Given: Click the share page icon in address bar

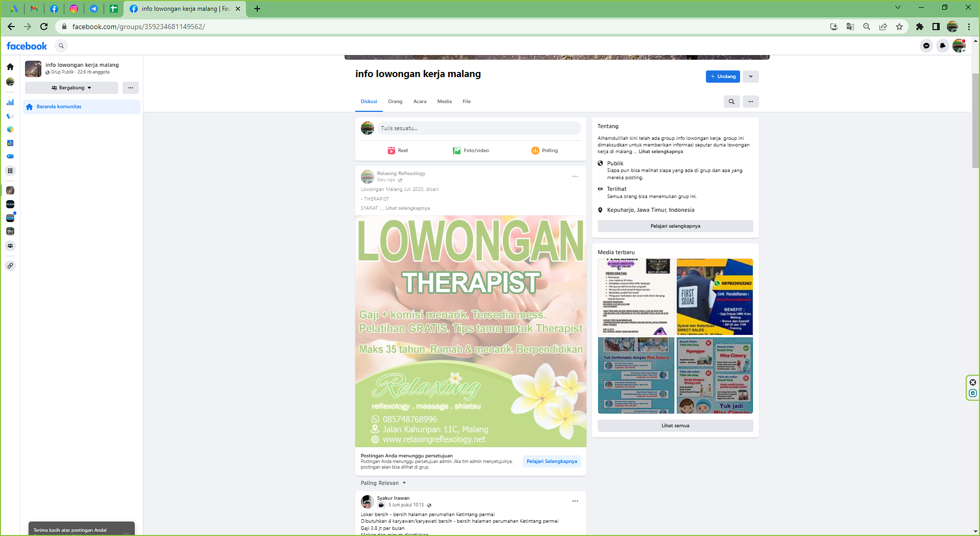Looking at the screenshot, I should click(x=883, y=27).
